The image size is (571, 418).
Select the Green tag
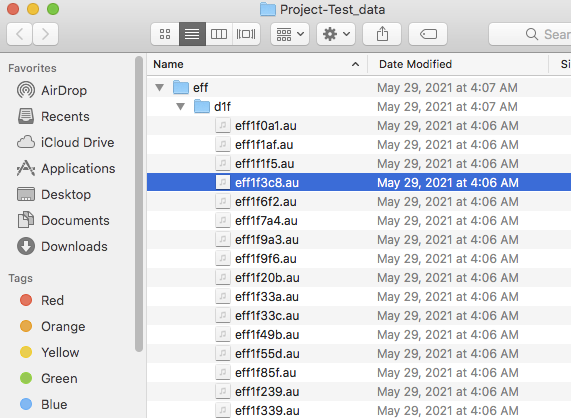[48, 379]
